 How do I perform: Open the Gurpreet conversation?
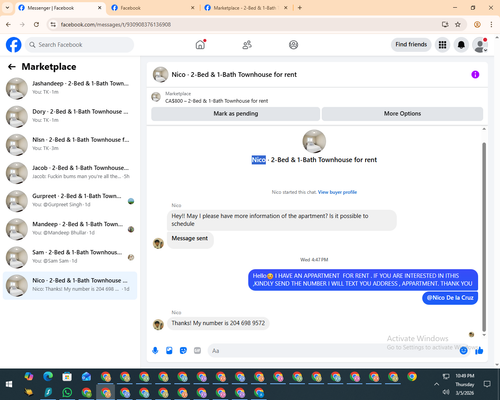(x=70, y=201)
